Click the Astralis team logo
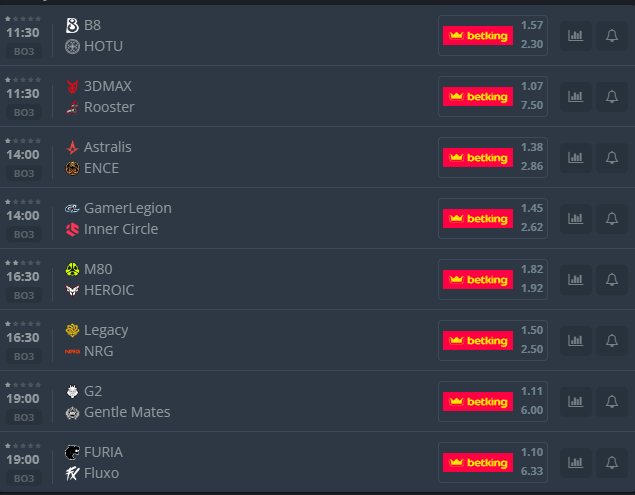Image resolution: width=635 pixels, height=495 pixels. click(72, 147)
